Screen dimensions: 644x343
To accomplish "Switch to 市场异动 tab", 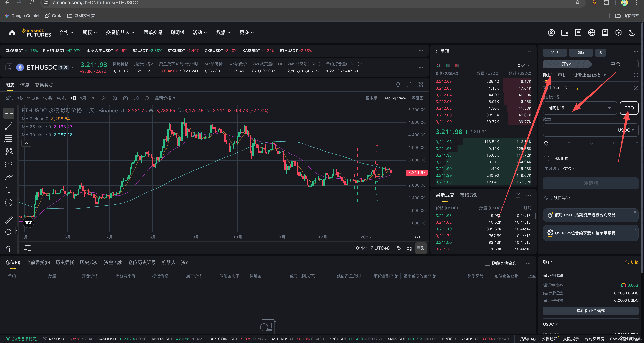I will (x=469, y=195).
